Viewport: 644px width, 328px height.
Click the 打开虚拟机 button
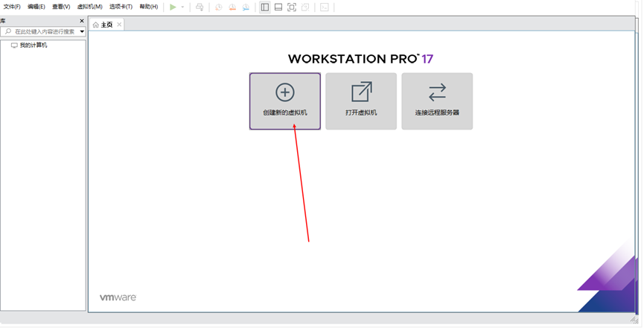coord(361,101)
